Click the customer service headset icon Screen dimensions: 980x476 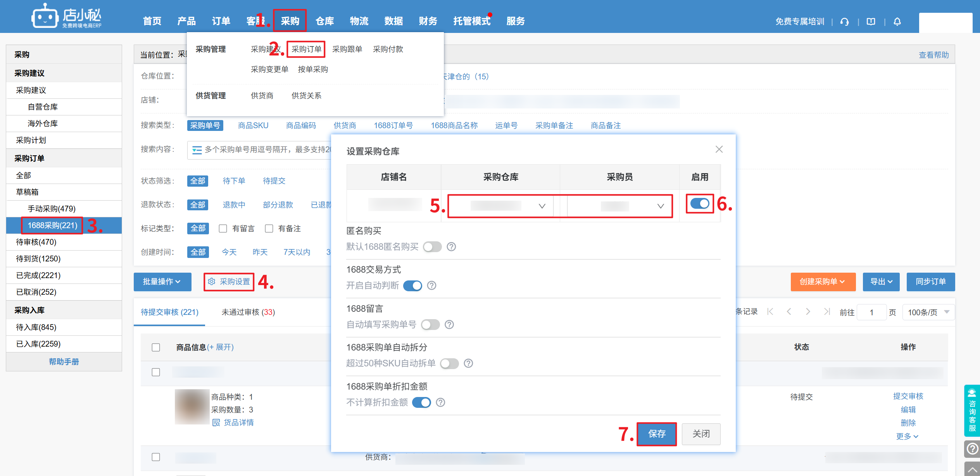pos(844,22)
